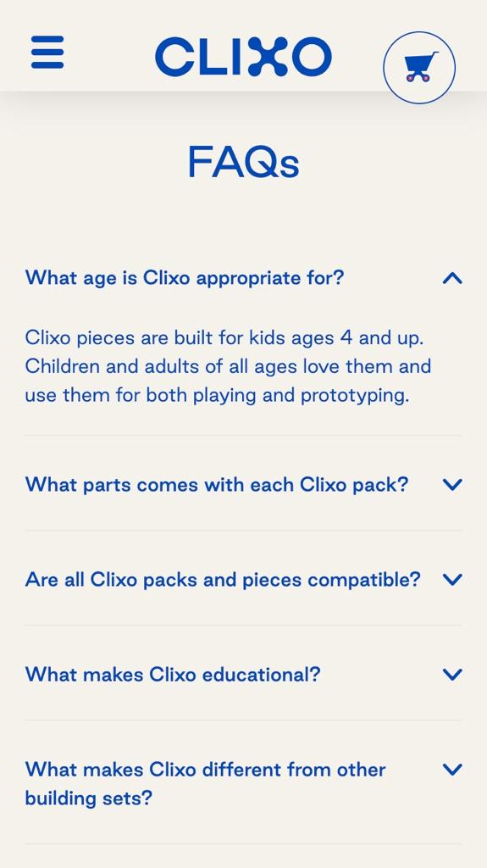Open the shopping cart
The height and width of the screenshot is (868, 487).
tap(420, 67)
